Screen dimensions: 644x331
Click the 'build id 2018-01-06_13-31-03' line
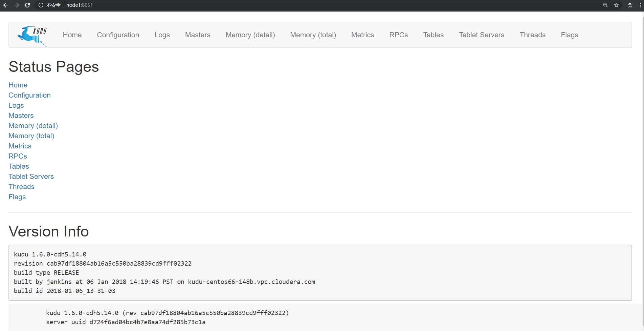click(x=65, y=291)
